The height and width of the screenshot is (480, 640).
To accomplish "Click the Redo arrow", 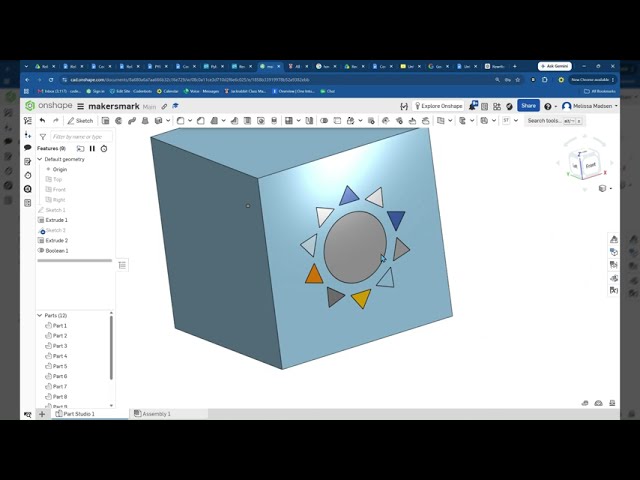I will (x=56, y=120).
